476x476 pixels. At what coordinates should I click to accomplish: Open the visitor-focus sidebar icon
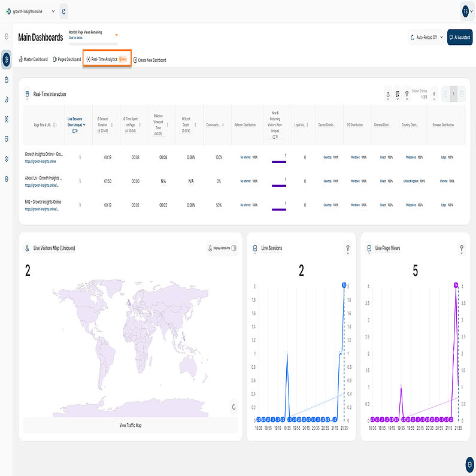coord(7,119)
